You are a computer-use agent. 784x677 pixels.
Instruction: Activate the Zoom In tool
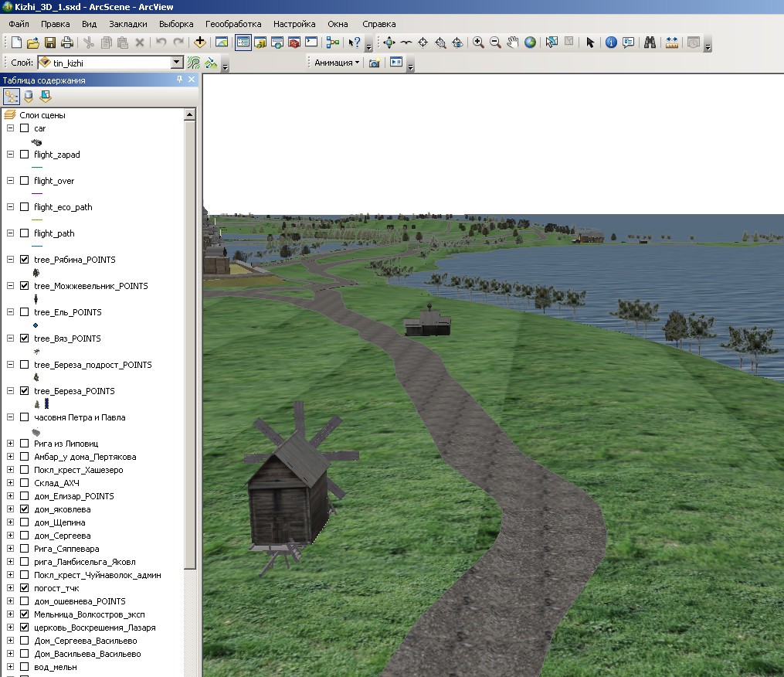479,43
